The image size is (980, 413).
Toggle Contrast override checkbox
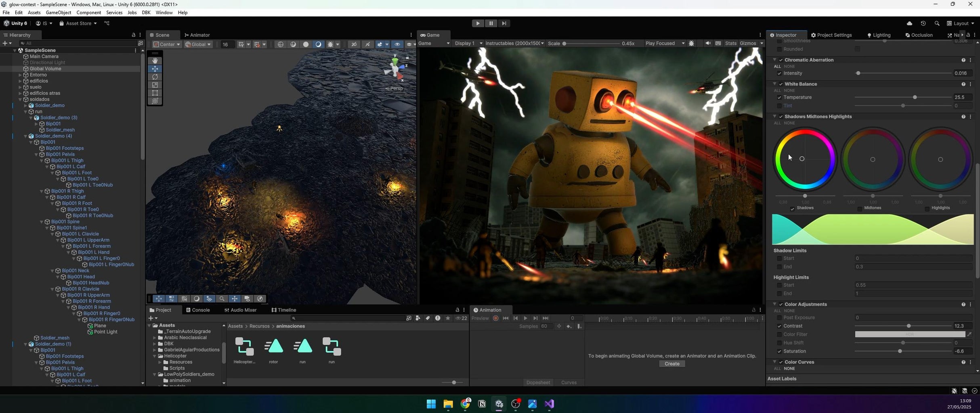tap(779, 326)
